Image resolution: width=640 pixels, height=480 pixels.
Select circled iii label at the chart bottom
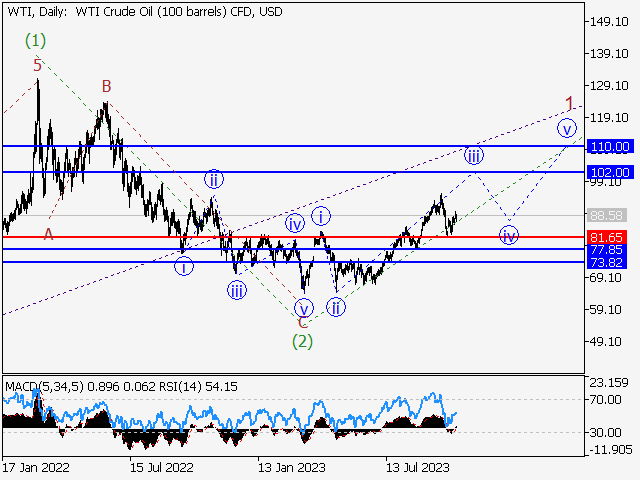(x=237, y=291)
